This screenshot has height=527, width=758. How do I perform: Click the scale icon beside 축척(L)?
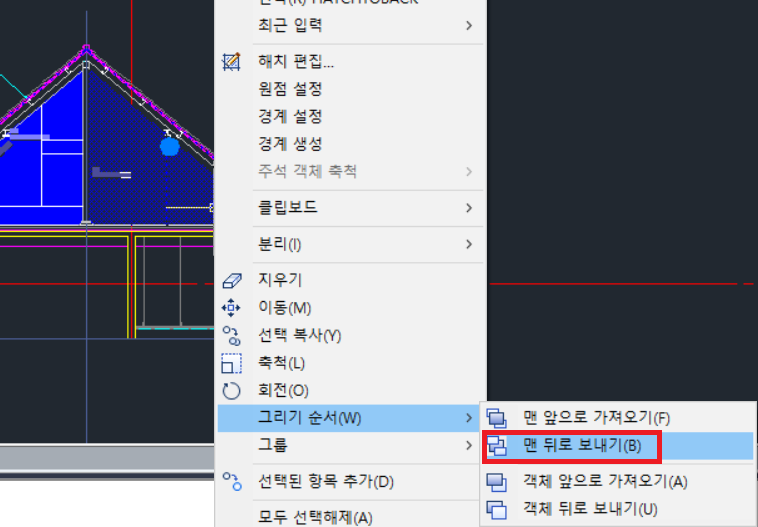(x=231, y=363)
